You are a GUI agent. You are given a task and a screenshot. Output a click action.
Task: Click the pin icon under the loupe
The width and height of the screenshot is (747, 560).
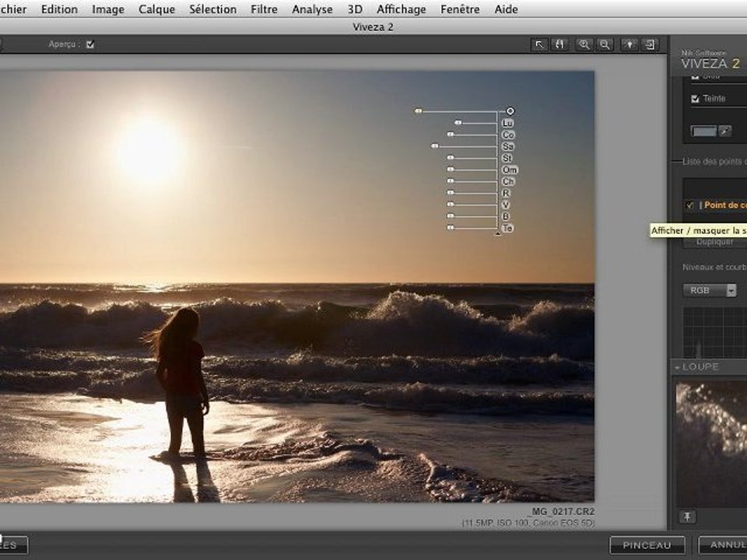tap(687, 516)
